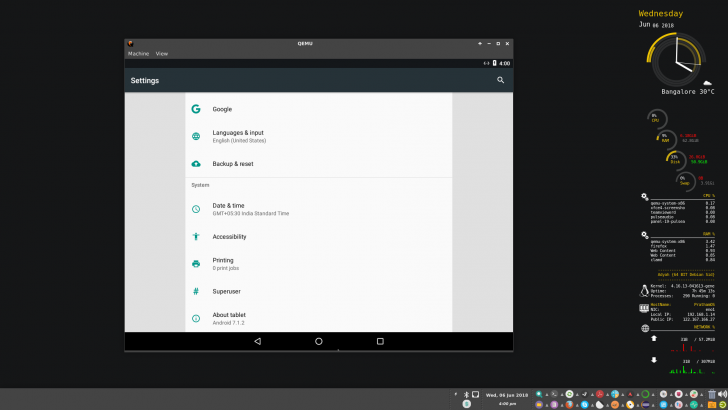This screenshot has width=728, height=410.
Task: Click the globe icon for Languages & input
Action: coord(196,136)
